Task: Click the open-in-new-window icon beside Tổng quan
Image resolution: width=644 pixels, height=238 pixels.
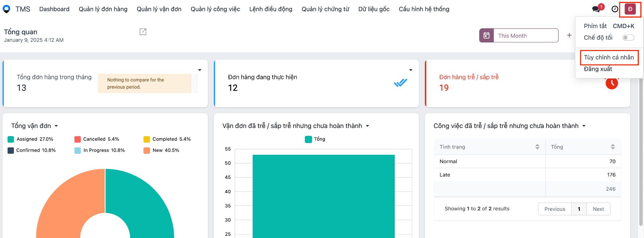Action: (143, 32)
